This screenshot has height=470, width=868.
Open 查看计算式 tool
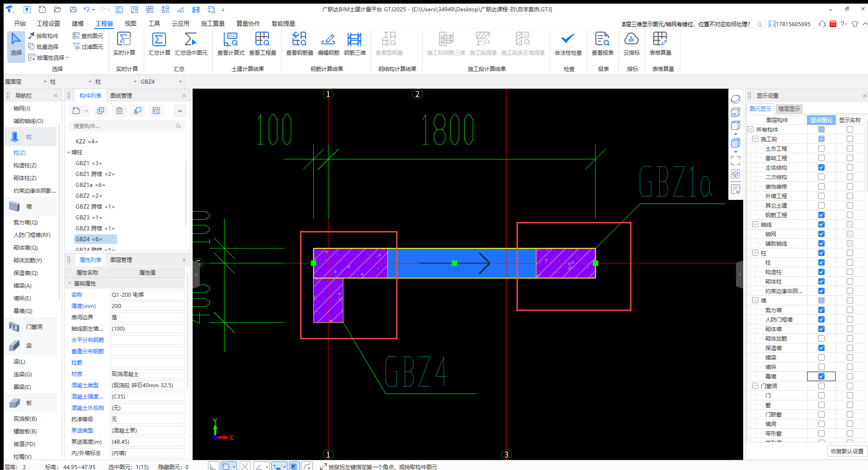(231, 44)
